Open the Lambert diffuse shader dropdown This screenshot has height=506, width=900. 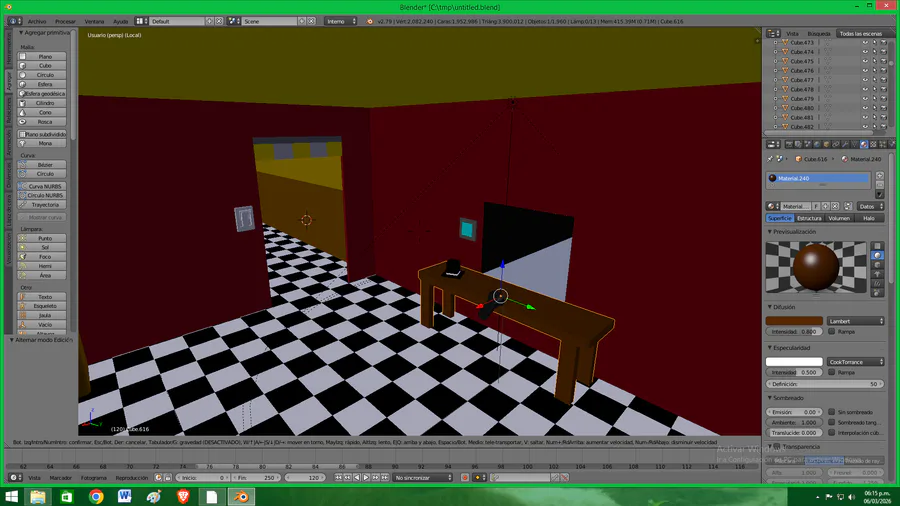coord(855,321)
